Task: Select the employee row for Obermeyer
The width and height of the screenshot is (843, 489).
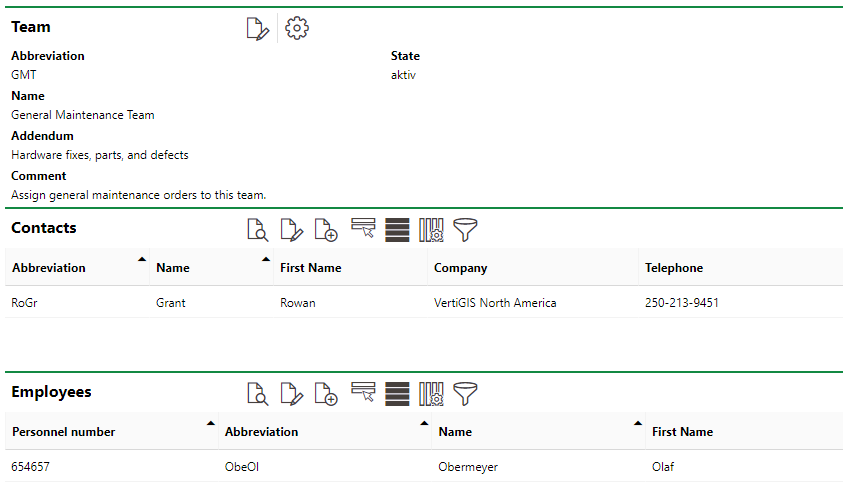Action: coord(468,467)
